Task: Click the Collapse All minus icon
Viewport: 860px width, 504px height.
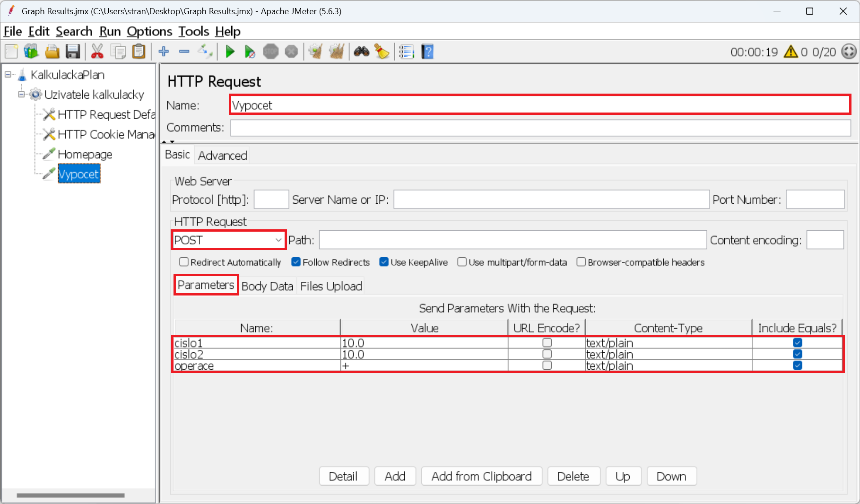Action: 184,52
